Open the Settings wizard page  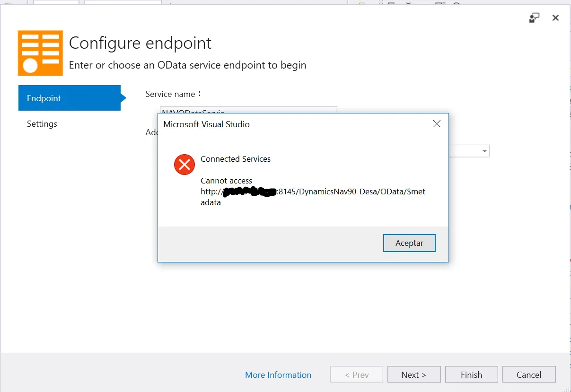pos(42,124)
